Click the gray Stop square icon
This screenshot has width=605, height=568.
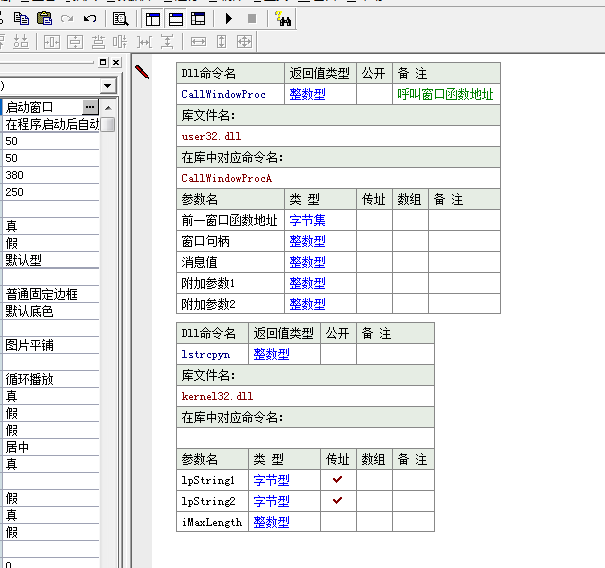pos(252,19)
